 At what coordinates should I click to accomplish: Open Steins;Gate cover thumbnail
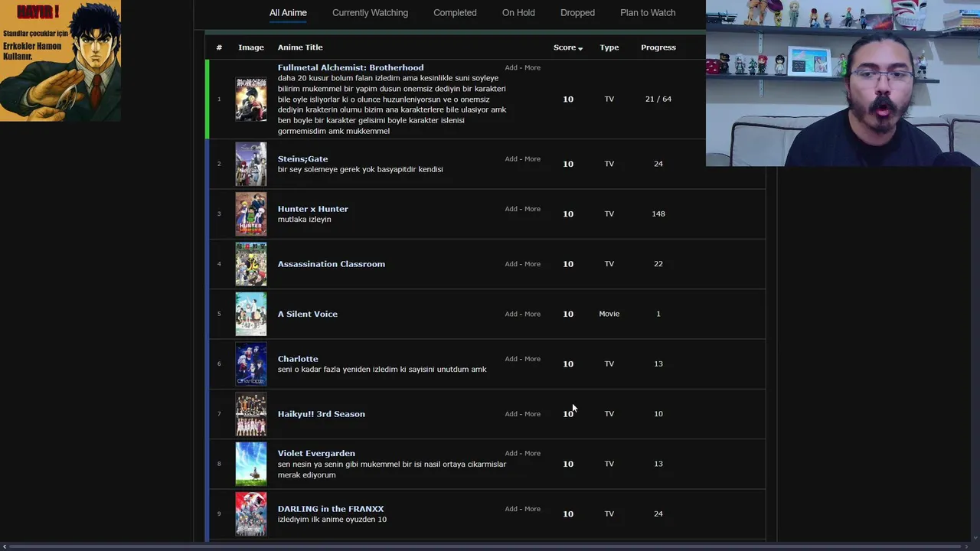(251, 164)
